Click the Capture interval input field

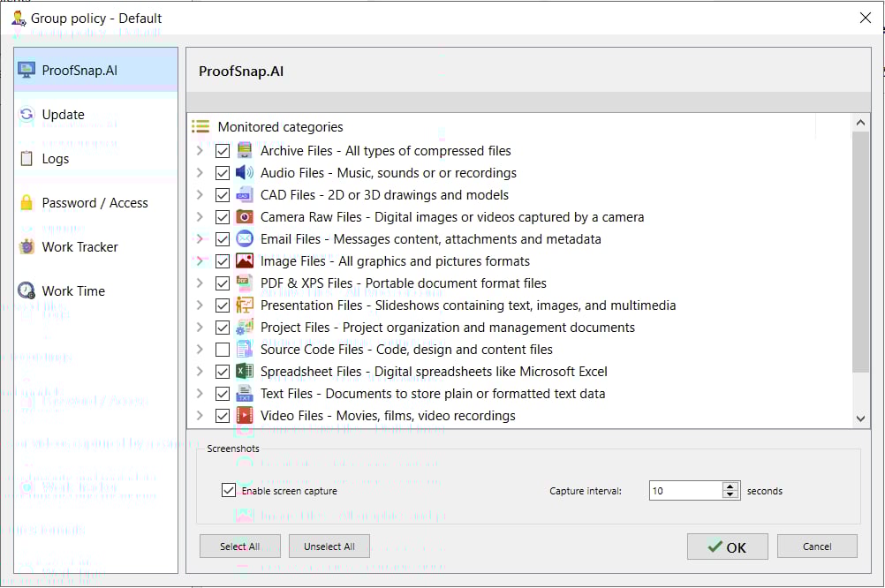point(685,491)
